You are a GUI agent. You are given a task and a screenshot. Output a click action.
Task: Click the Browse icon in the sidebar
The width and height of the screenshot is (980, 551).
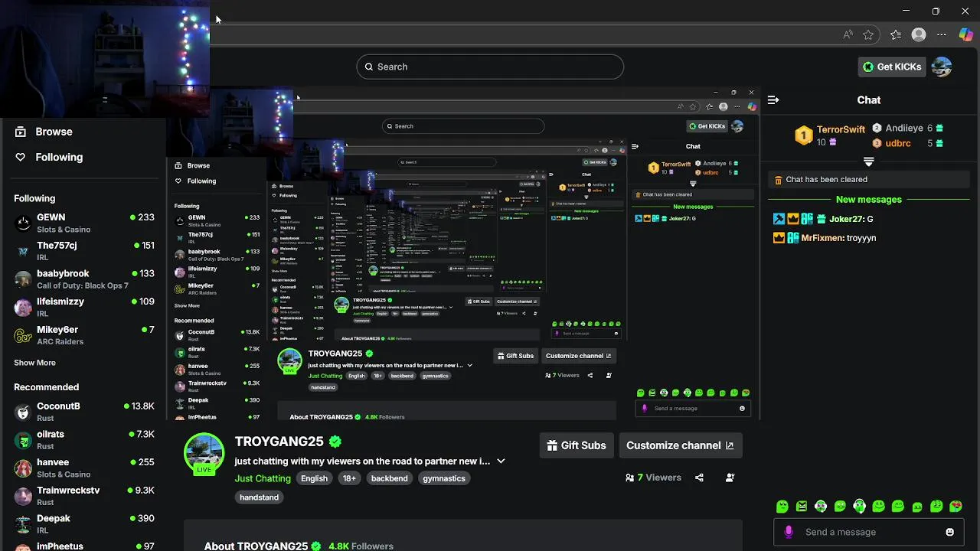(21, 132)
